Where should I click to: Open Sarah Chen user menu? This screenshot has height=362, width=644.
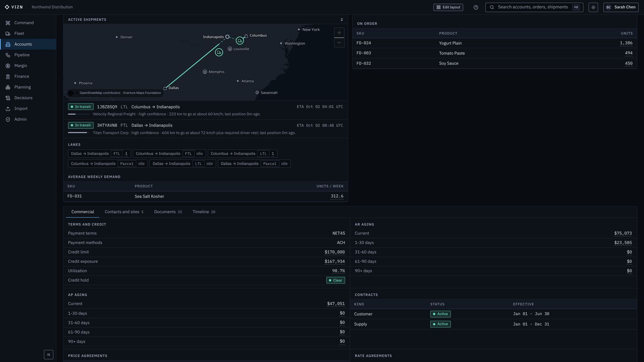click(621, 7)
